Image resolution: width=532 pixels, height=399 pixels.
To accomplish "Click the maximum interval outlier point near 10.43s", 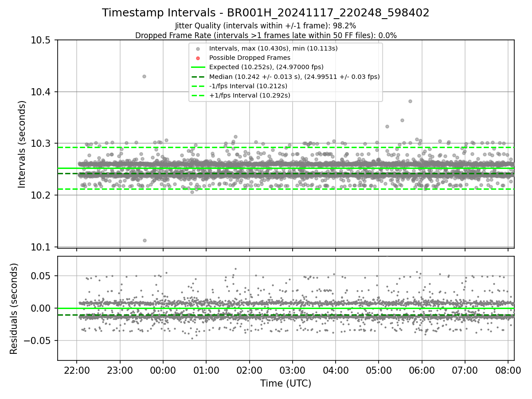I will [x=144, y=76].
